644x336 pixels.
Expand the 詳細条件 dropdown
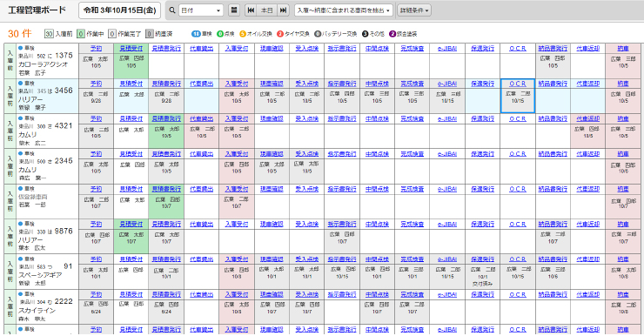(414, 10)
